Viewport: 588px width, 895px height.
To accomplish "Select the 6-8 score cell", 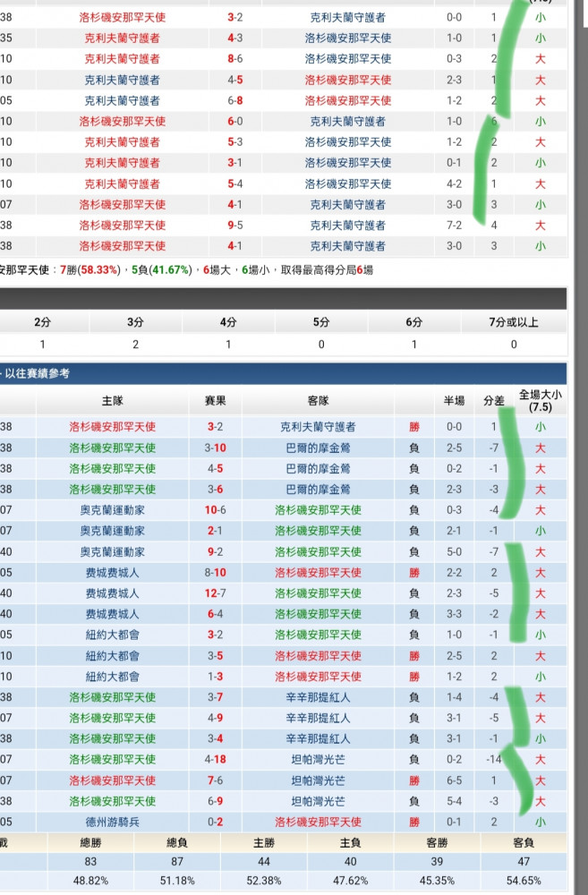I will point(235,100).
